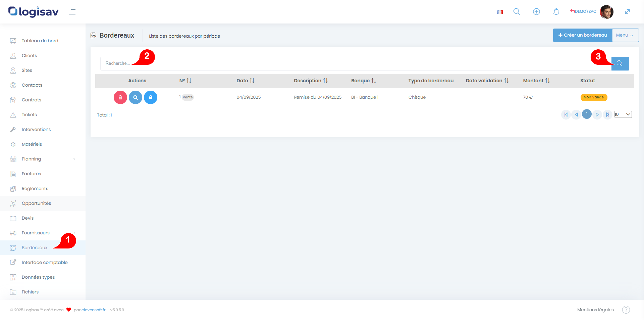This screenshot has height=320, width=644.
Task: Click the plus circle icon in top bar
Action: coord(536,12)
